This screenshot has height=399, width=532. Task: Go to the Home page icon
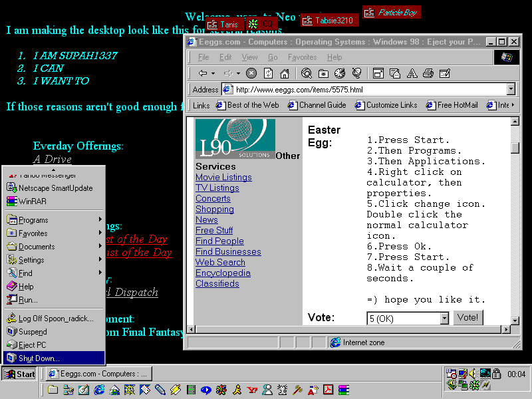[285, 73]
